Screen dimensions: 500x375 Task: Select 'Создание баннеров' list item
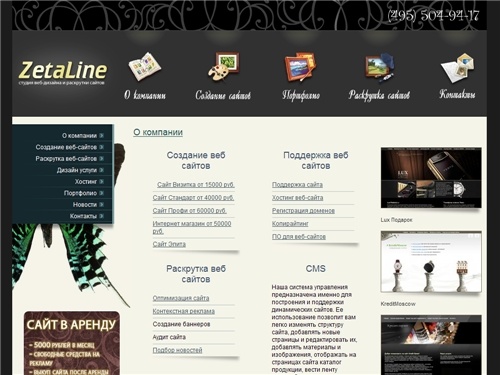coord(181,324)
